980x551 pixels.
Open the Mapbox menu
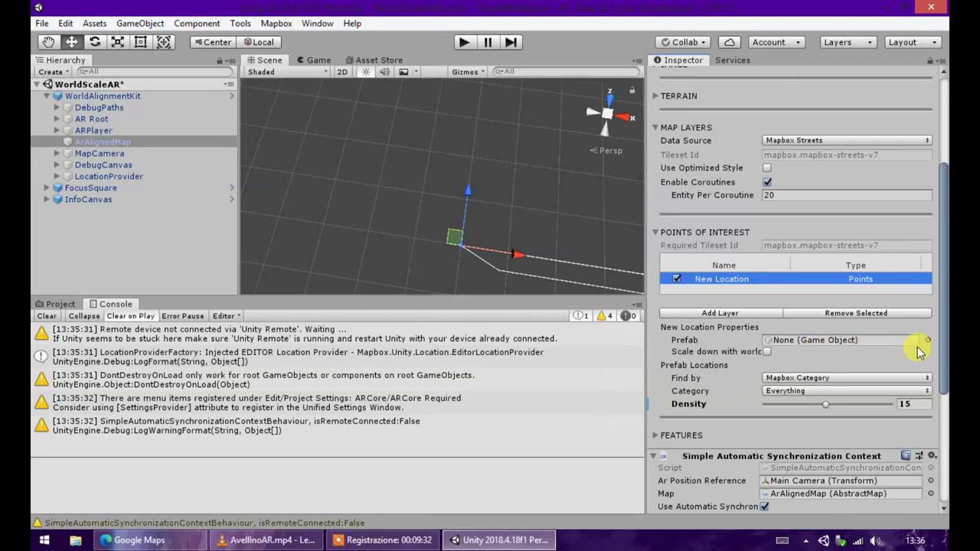276,24
